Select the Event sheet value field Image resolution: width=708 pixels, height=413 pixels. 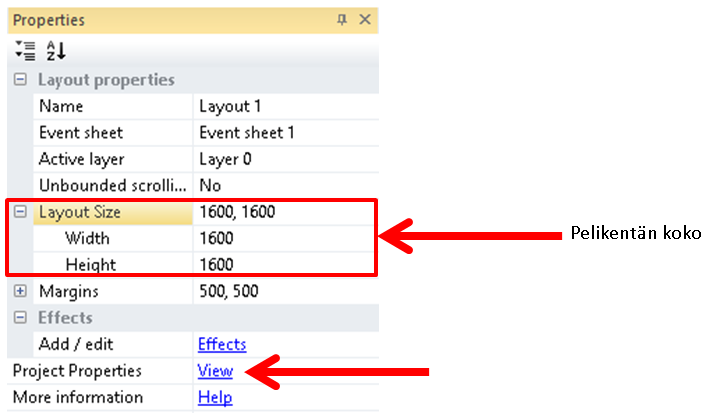pos(285,132)
